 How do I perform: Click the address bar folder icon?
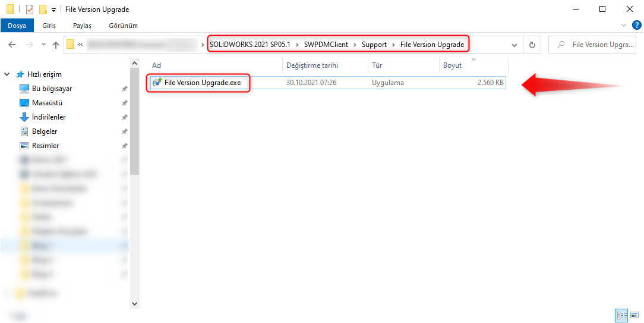pyautogui.click(x=71, y=45)
